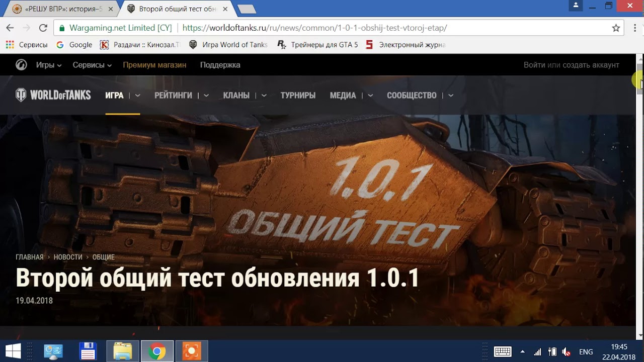Click headline Второй общий тест обновления 1.0.1
644x362 pixels.
coord(217,278)
